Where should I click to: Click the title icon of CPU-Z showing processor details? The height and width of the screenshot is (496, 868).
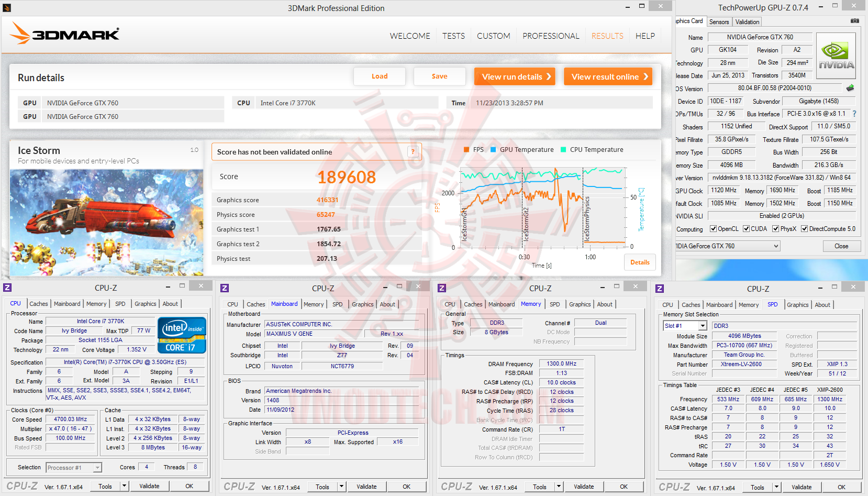(x=7, y=288)
